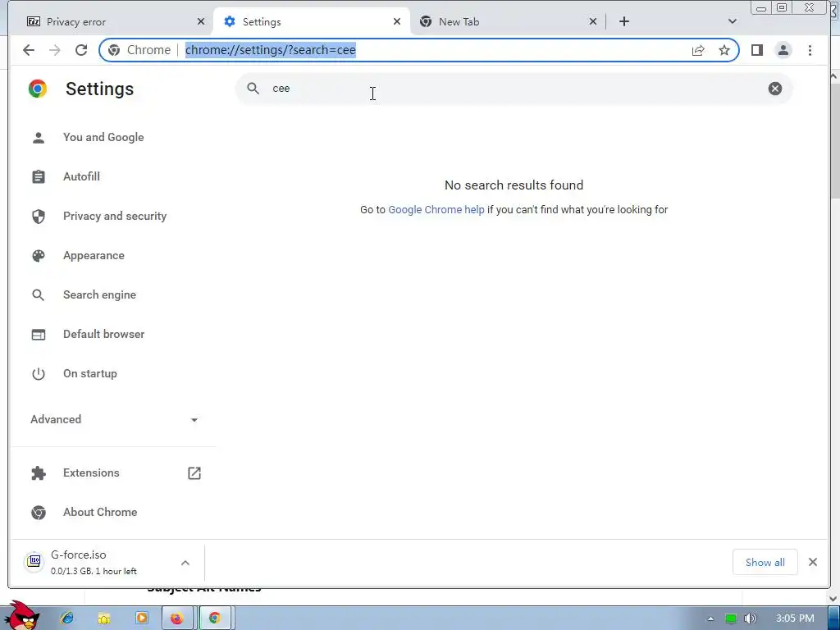The width and height of the screenshot is (840, 630).
Task: Clear the settings search with X icon
Action: coord(774,89)
